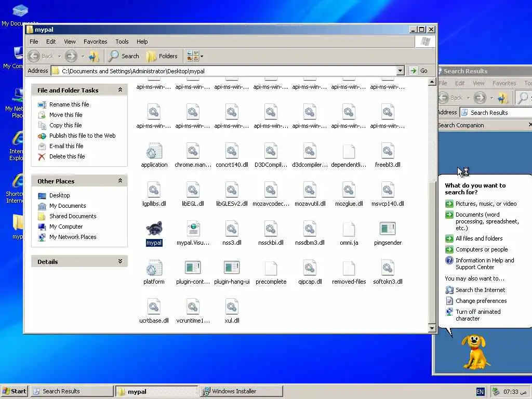532x399 pixels.
Task: Select pingsender executable icon
Action: (x=388, y=229)
